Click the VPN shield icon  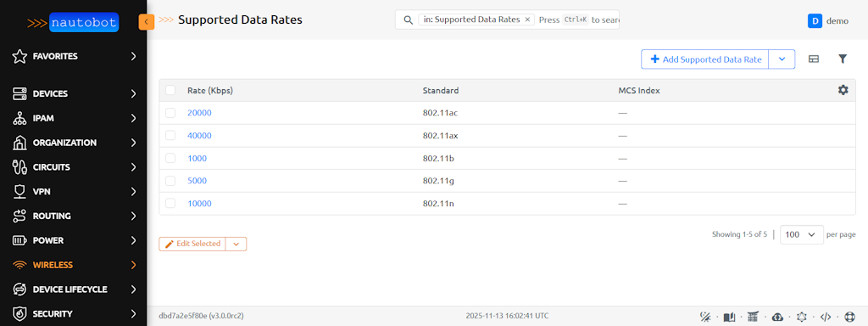tap(19, 191)
